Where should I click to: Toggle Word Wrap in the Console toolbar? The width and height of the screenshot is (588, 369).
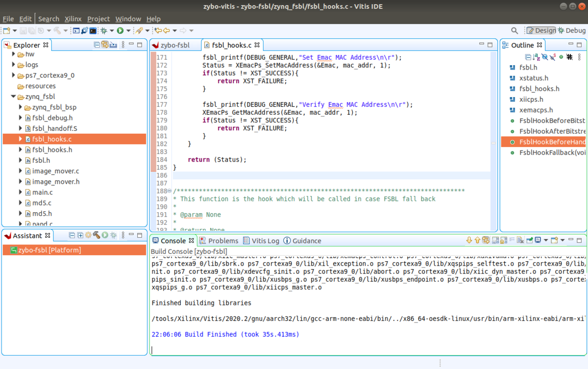coord(512,239)
